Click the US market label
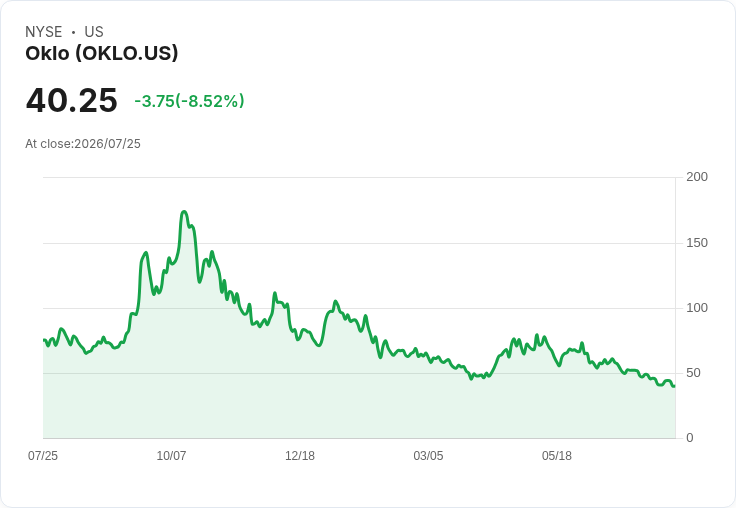The height and width of the screenshot is (508, 736). [x=94, y=32]
